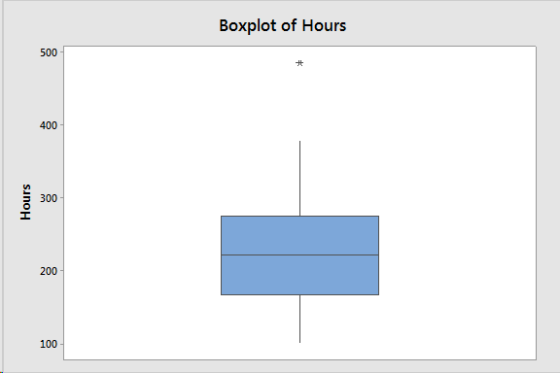Click gray background right of the title

(446, 25)
